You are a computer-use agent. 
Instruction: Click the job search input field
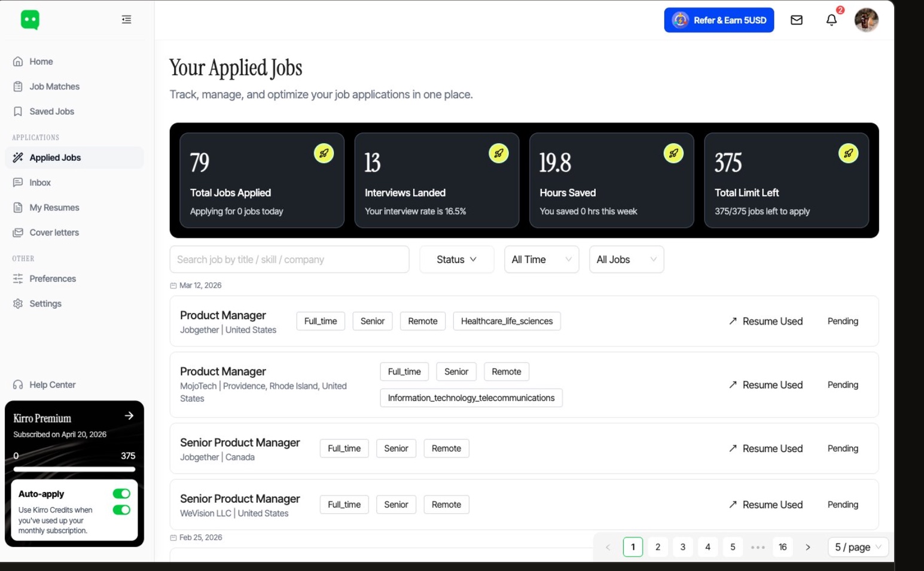click(x=289, y=259)
